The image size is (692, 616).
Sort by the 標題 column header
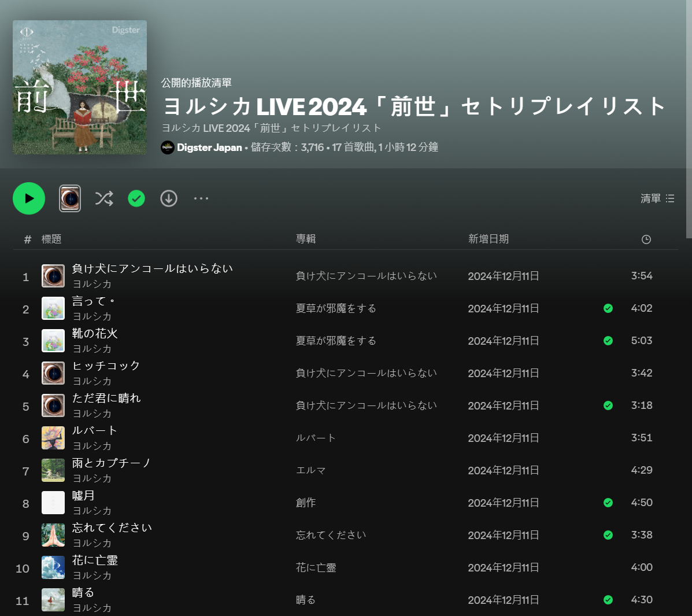[51, 239]
